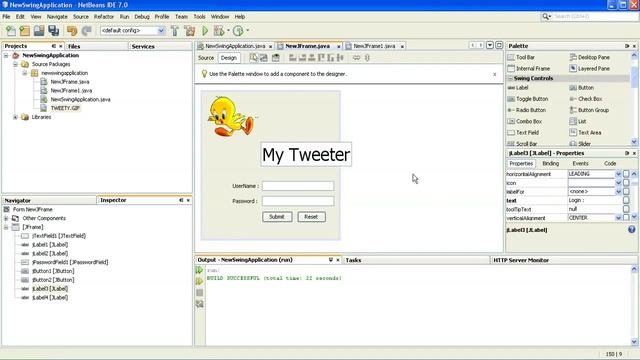Collapse the Source Packages node
640x360 pixels.
coord(16,64)
